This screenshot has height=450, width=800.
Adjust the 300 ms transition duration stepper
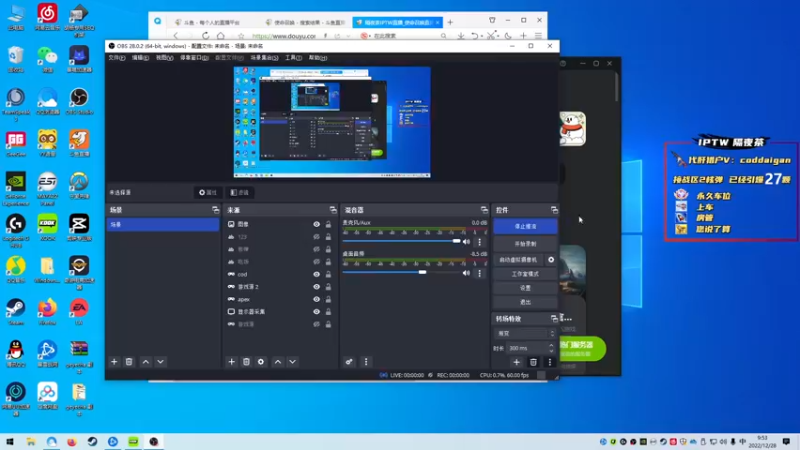pos(551,348)
